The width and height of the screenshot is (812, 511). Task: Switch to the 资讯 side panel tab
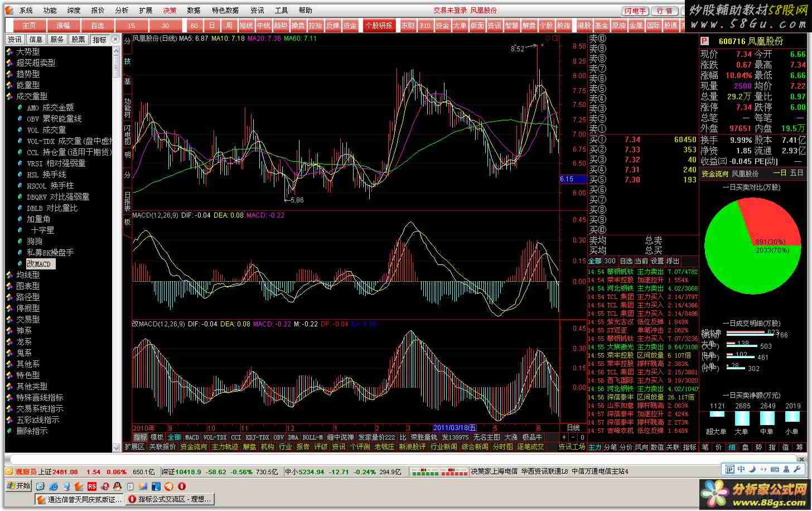(15, 40)
